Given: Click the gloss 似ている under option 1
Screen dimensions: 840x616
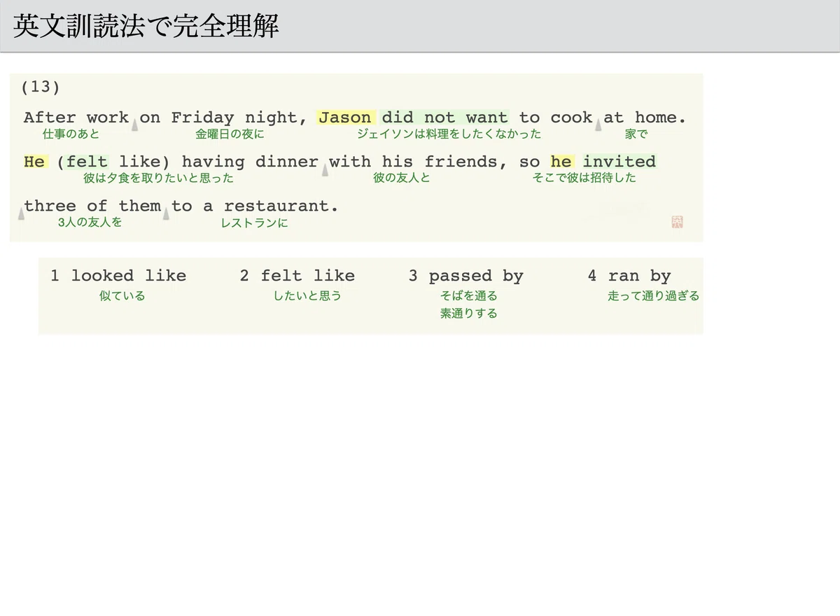Looking at the screenshot, I should coord(122,296).
